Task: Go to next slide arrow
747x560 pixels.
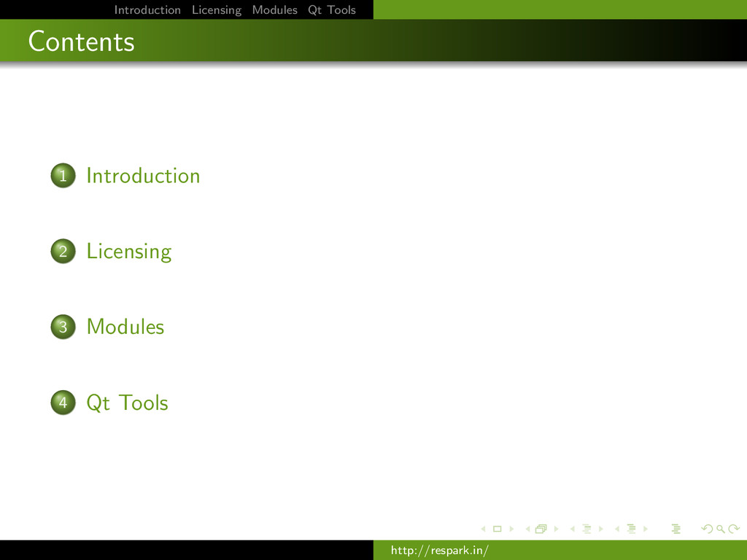Action: click(511, 529)
